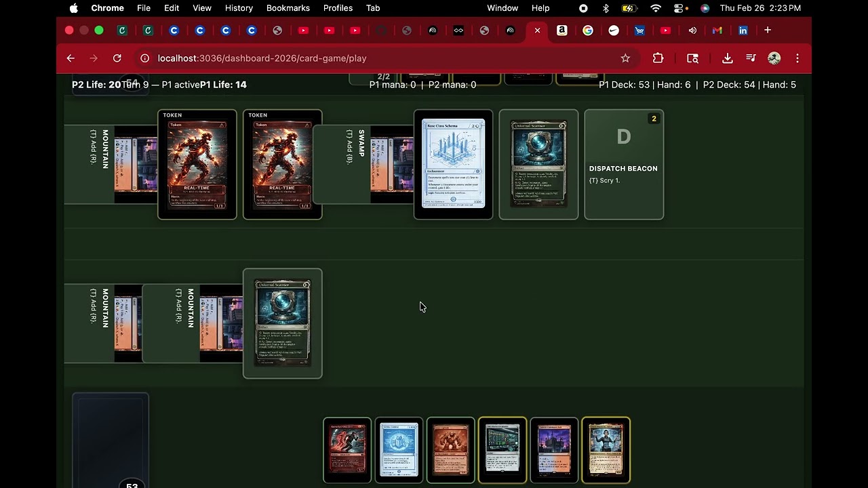Pick the red running-figure card in hand
The width and height of the screenshot is (868, 488).
347,450
